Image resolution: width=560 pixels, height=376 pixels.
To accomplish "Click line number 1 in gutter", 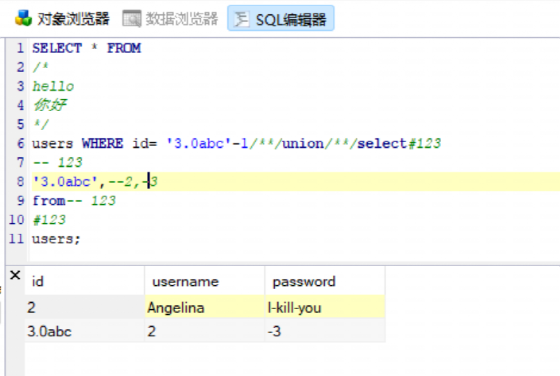I will [20, 48].
